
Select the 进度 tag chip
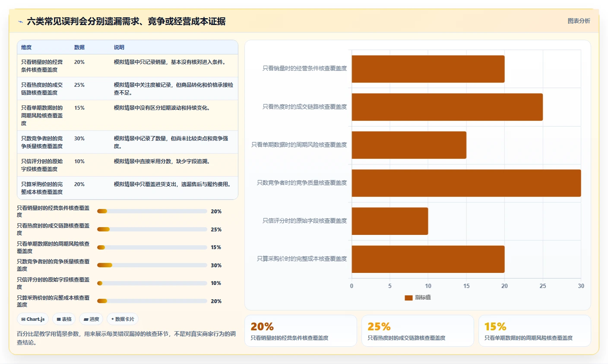tap(91, 319)
